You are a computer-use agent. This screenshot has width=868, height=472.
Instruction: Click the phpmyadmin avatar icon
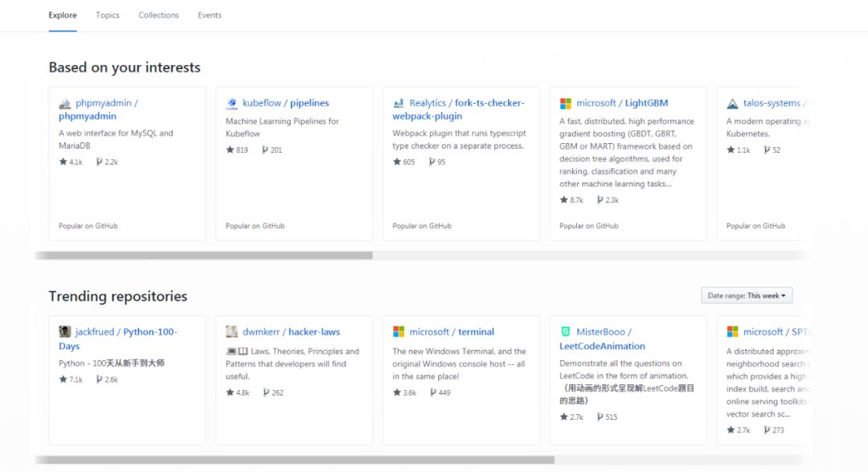[65, 104]
